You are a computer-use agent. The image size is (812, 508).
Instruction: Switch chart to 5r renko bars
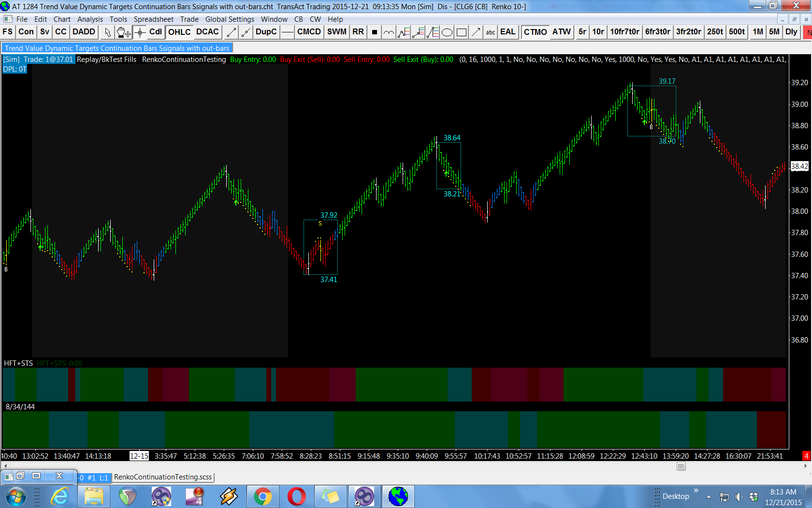(582, 32)
